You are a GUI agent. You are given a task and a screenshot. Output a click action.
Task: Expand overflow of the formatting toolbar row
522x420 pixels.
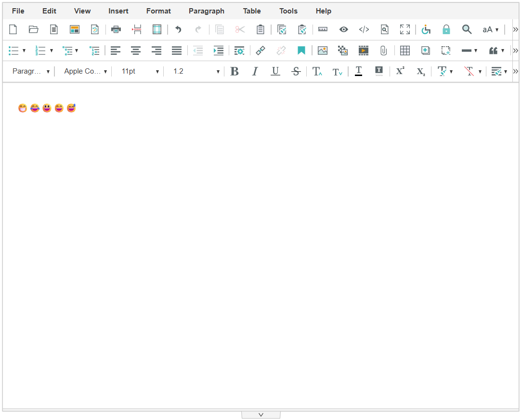(x=515, y=71)
